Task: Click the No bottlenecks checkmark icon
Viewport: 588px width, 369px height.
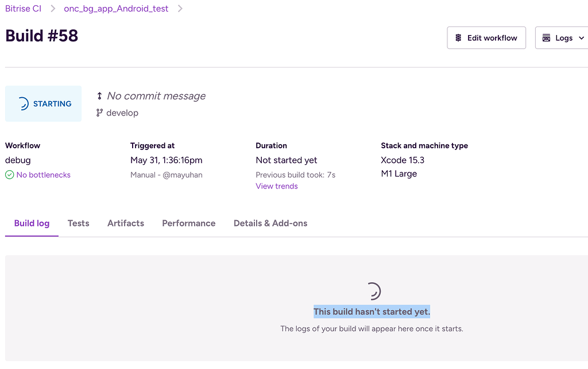Action: click(x=9, y=175)
